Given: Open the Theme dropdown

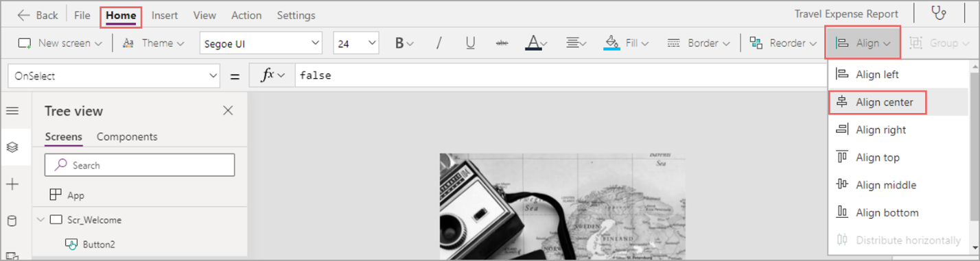Looking at the screenshot, I should coord(153,43).
